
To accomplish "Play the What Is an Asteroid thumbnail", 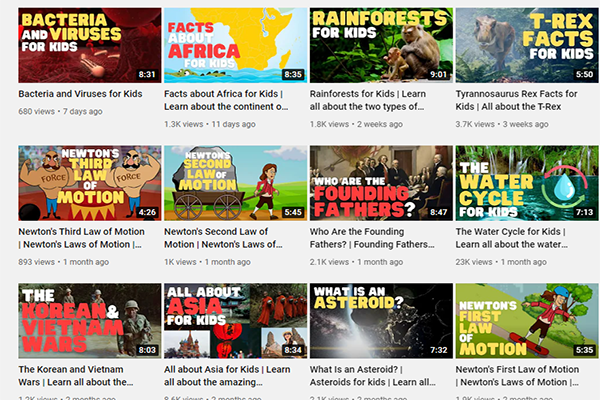I will point(381,321).
